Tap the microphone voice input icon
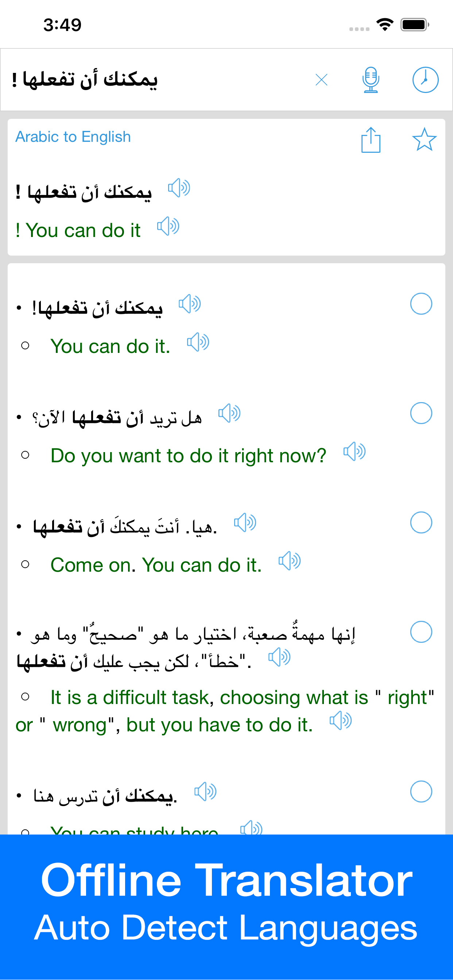Screen dimensions: 453x980 [371, 80]
